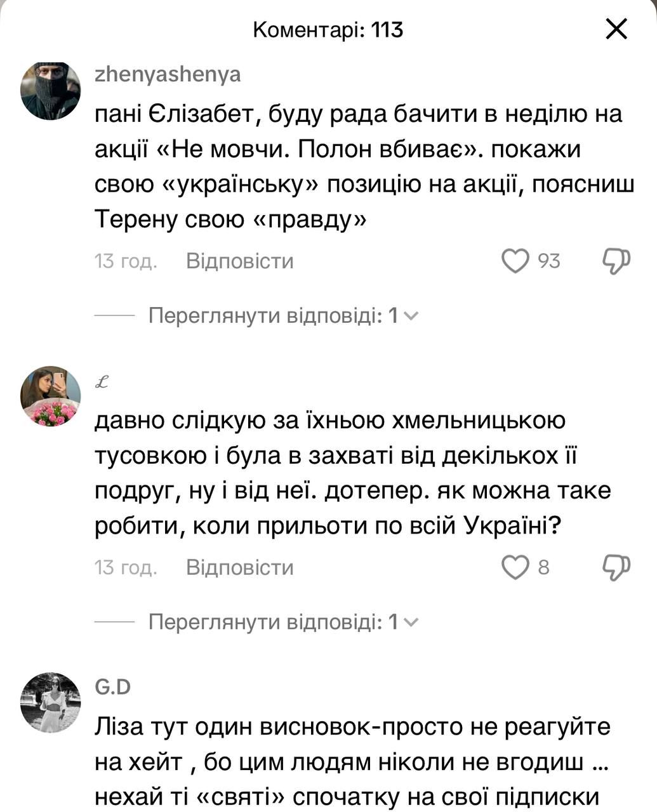Dislike the comment about хмельницькою тусовкою

615,567
